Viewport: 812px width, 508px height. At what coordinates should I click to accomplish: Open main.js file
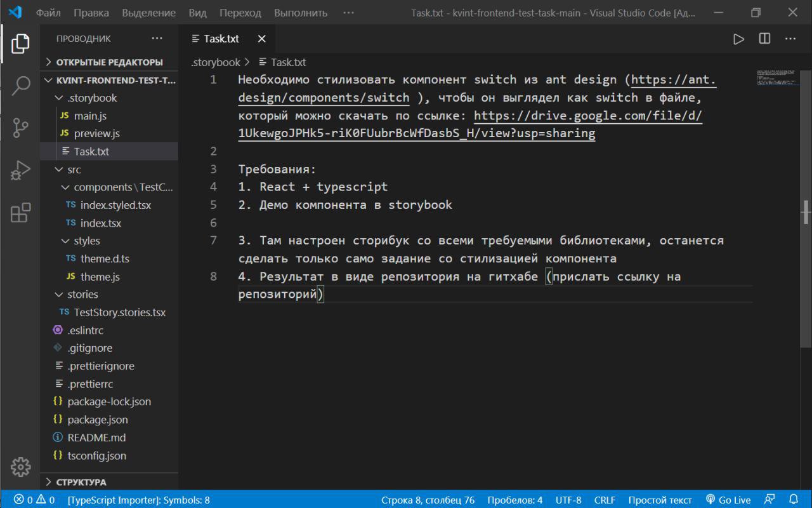coord(109,116)
